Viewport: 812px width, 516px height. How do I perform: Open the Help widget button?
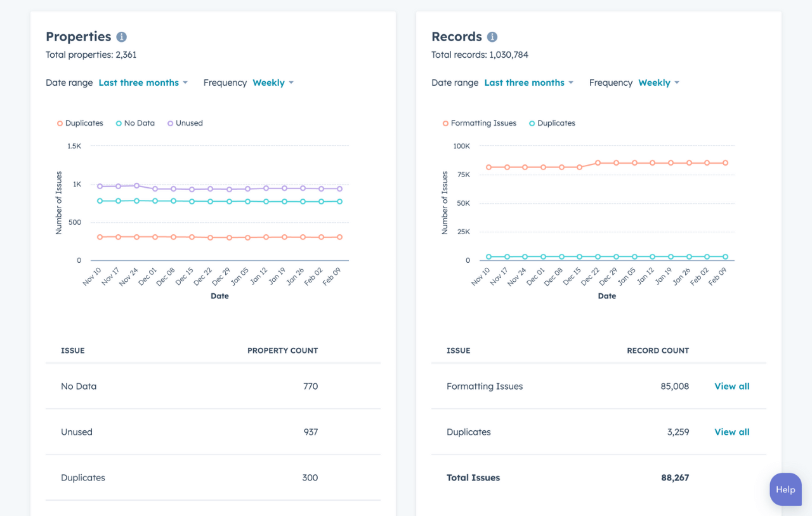coord(785,489)
